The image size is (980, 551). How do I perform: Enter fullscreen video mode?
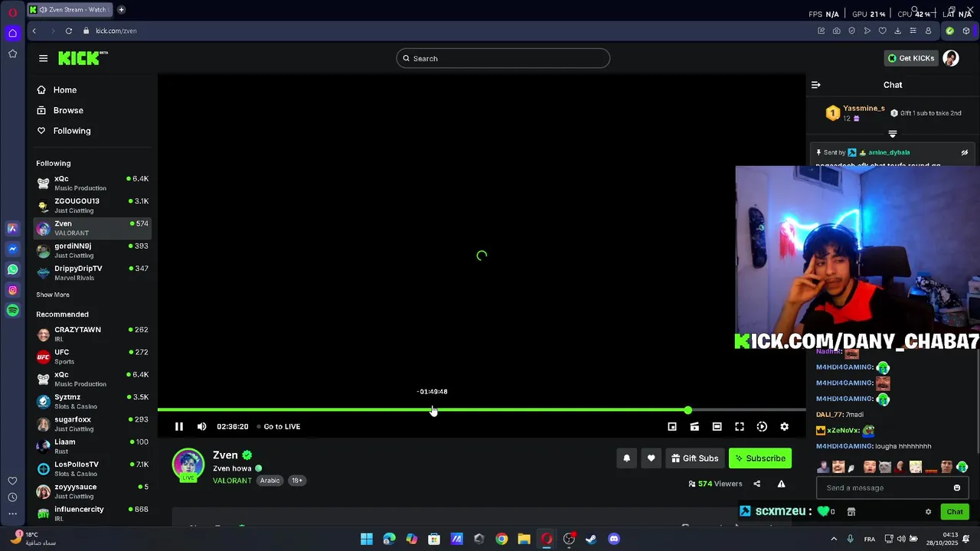click(x=740, y=426)
